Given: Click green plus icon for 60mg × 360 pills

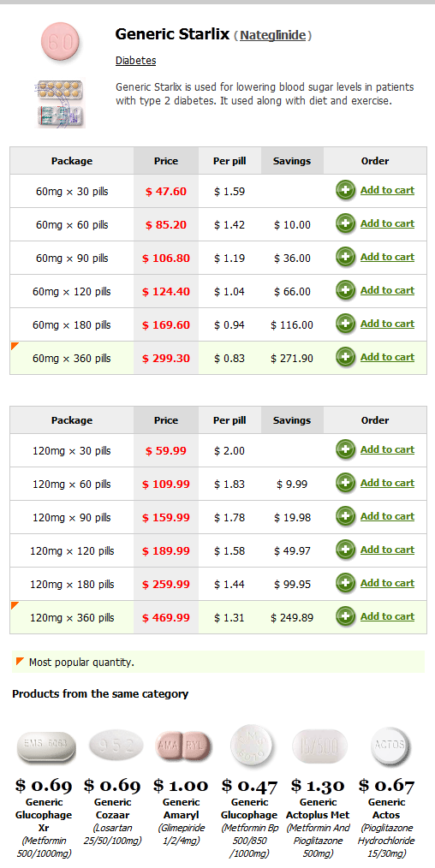Looking at the screenshot, I should click(345, 358).
